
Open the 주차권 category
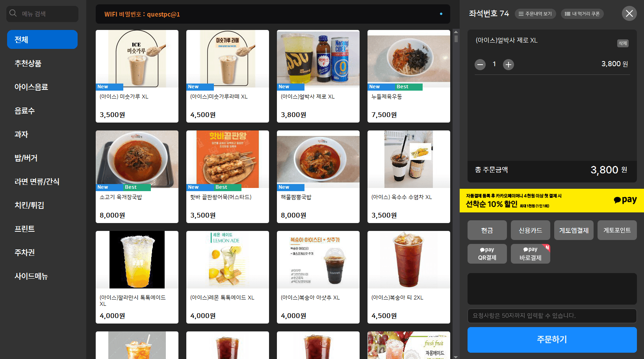[42, 252]
